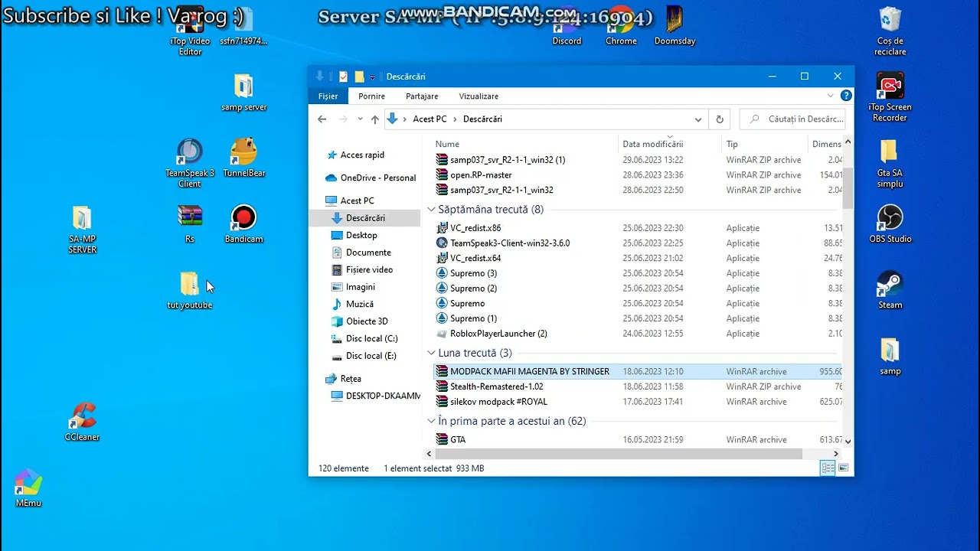Screen dimensions: 980x551
Task: Select Acces rapid in navigation pane
Action: pyautogui.click(x=362, y=155)
